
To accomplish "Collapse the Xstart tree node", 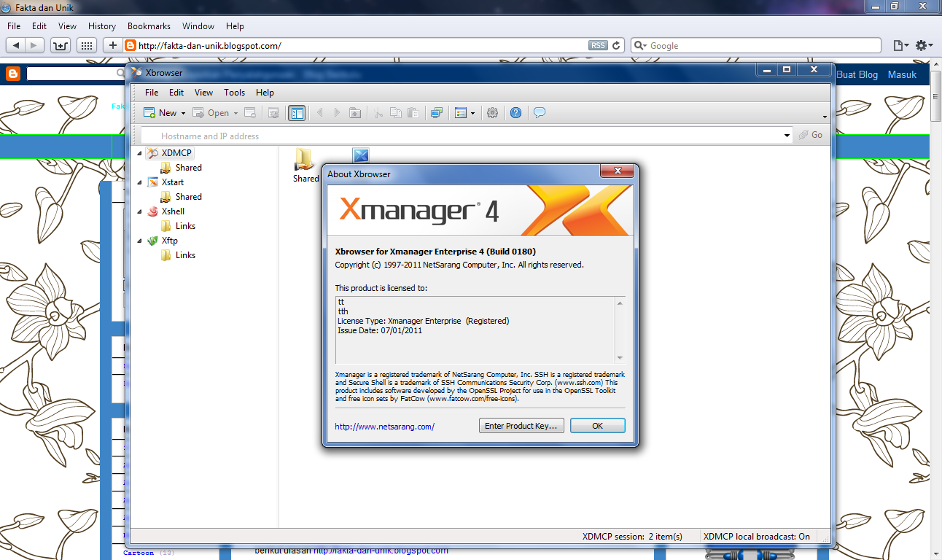I will pyautogui.click(x=139, y=182).
